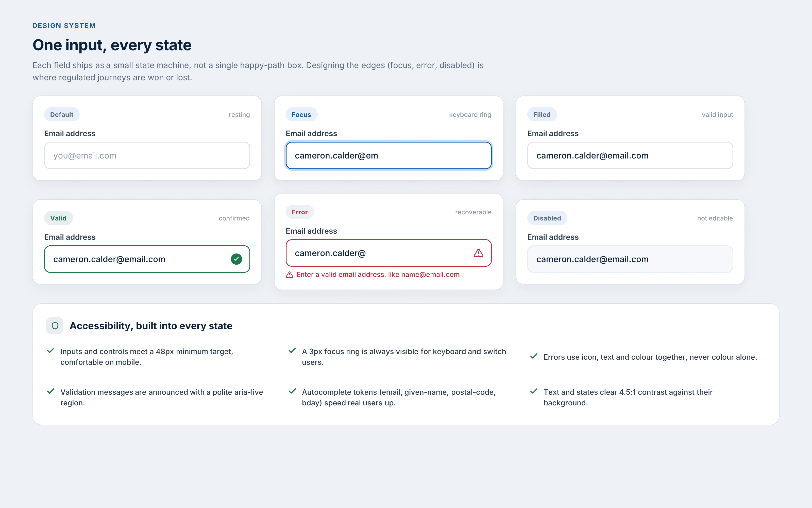Click the Email address label in Focus card

tap(311, 133)
